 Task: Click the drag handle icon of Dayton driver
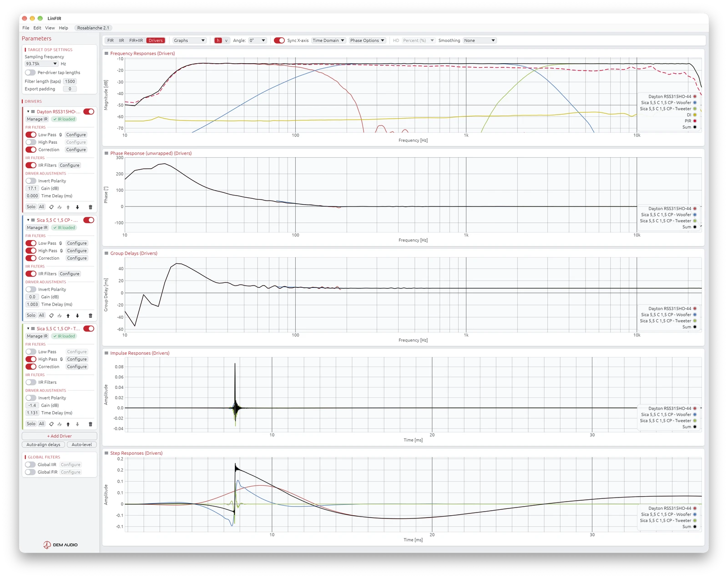point(33,111)
